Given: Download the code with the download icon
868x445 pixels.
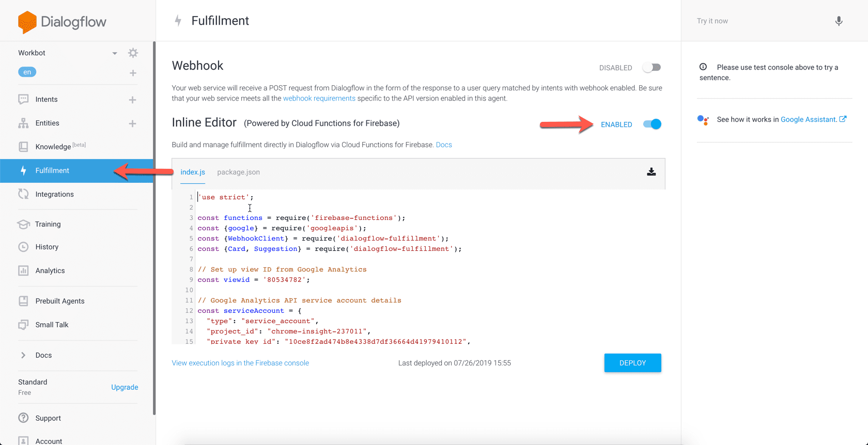Looking at the screenshot, I should click(x=652, y=172).
